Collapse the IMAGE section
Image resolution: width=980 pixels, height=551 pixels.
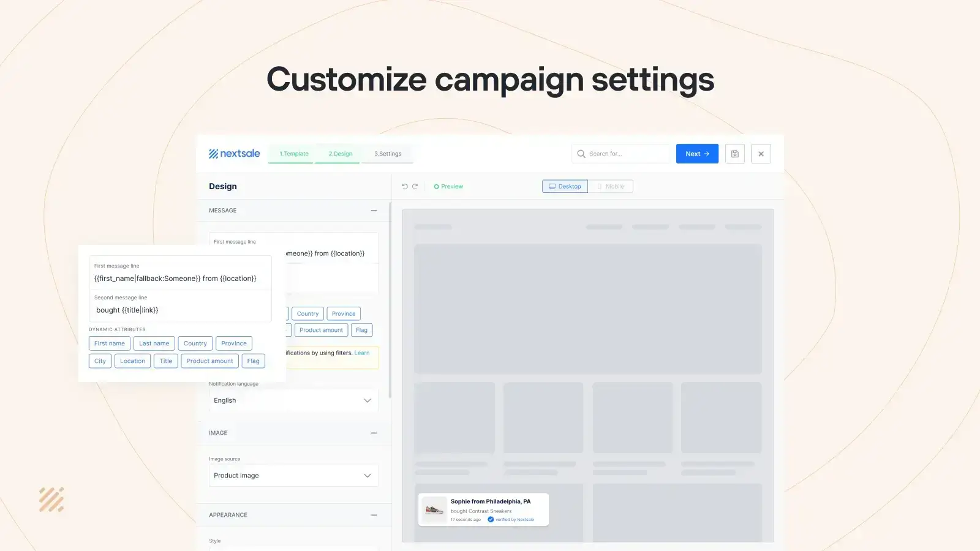point(374,433)
